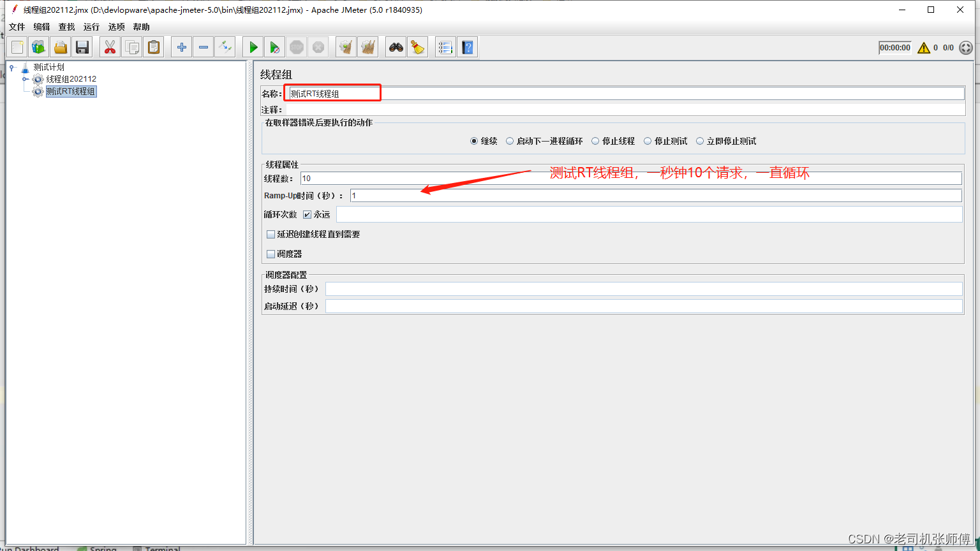Click the gear icon of 线程组202112
The image size is (980, 551).
tap(38, 79)
